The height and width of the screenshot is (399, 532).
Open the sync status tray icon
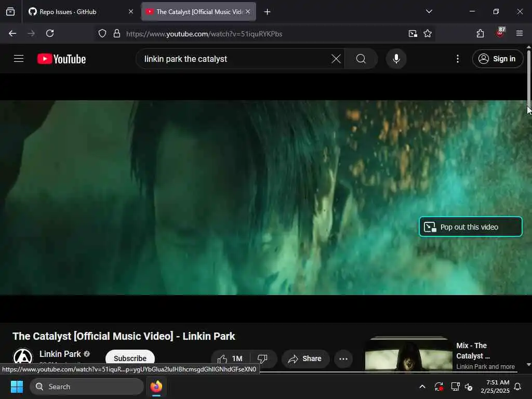438,387
